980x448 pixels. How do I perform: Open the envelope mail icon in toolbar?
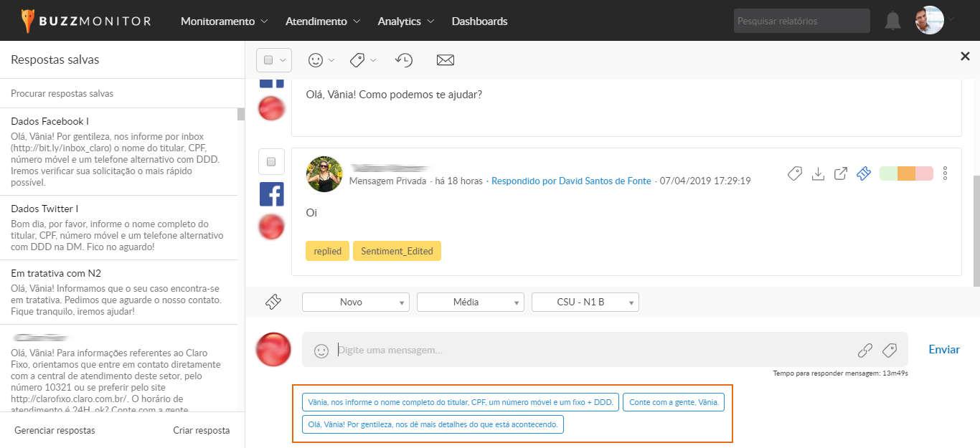click(446, 60)
